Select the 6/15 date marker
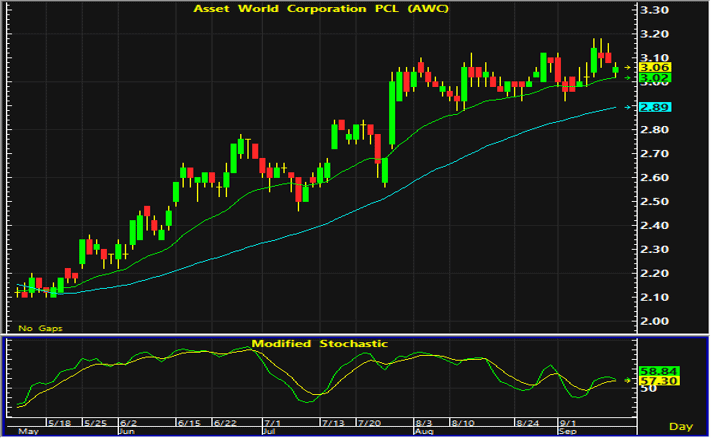 189,423
